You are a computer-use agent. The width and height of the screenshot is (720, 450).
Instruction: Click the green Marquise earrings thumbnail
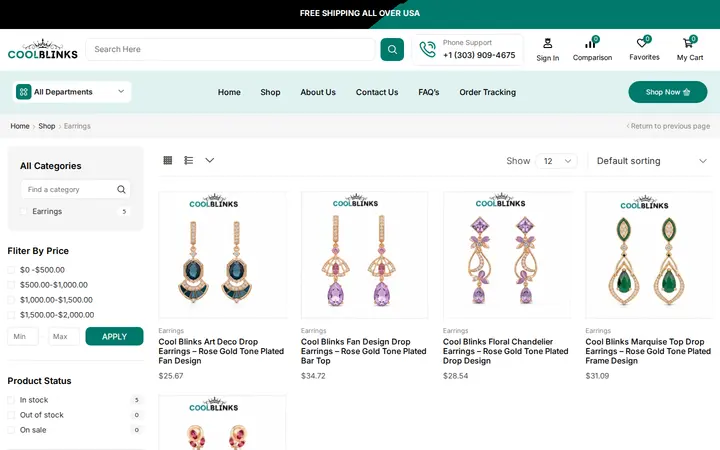649,255
